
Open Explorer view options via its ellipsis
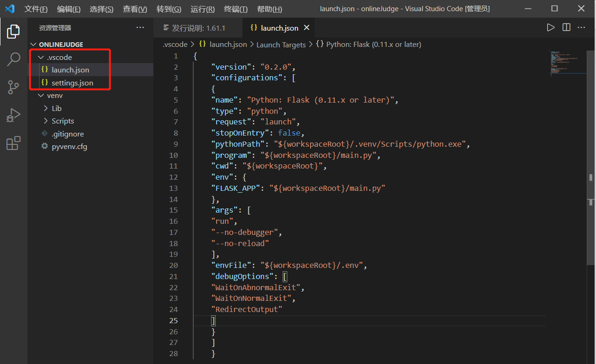point(140,28)
